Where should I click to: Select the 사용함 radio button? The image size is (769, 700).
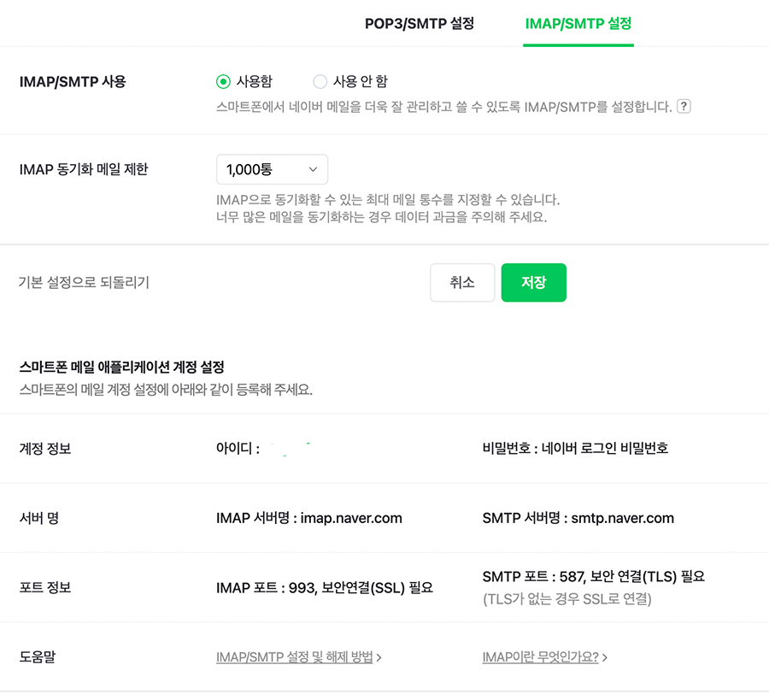coord(224,82)
